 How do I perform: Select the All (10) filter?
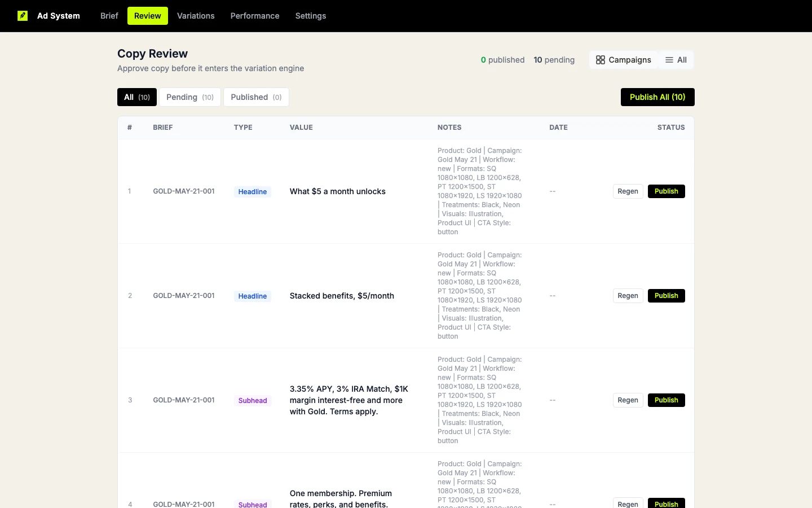tap(137, 97)
